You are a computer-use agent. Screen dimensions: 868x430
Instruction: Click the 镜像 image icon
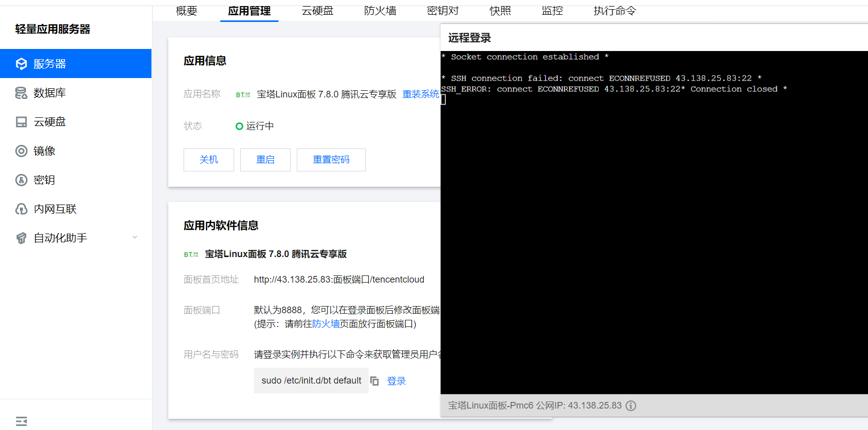[21, 151]
